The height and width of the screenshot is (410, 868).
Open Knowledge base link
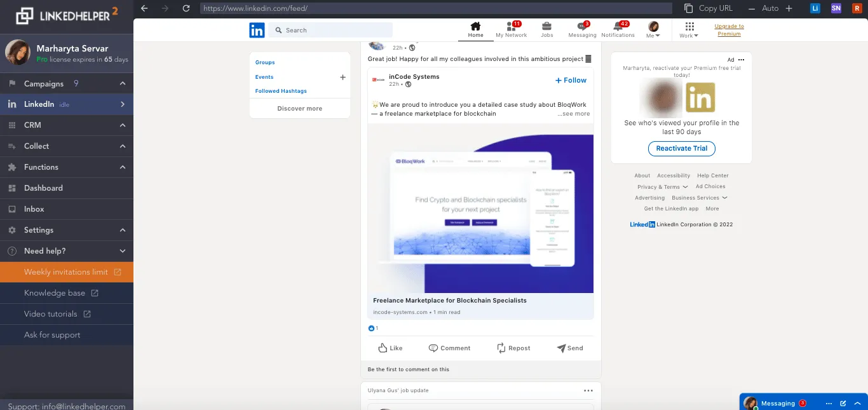pyautogui.click(x=67, y=293)
